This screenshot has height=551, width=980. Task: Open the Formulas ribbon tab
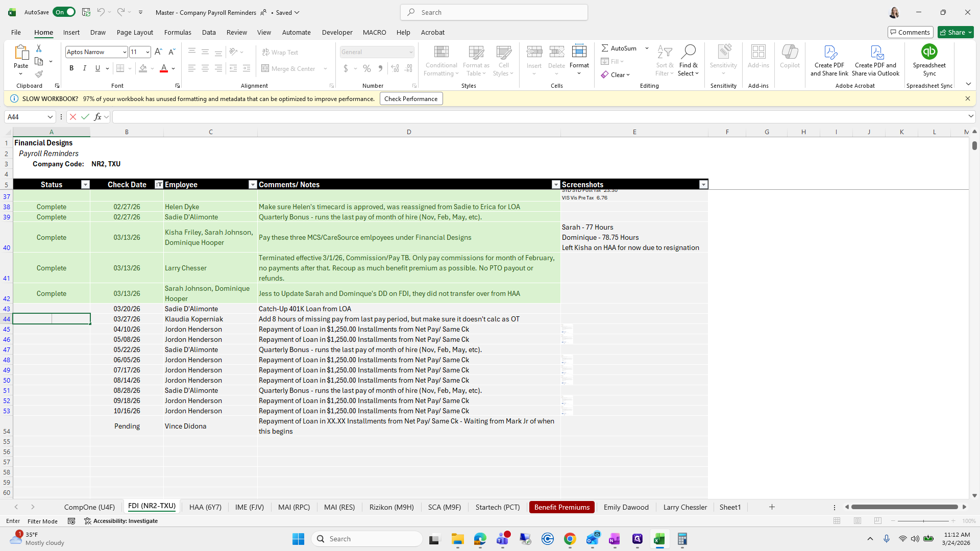click(x=178, y=32)
